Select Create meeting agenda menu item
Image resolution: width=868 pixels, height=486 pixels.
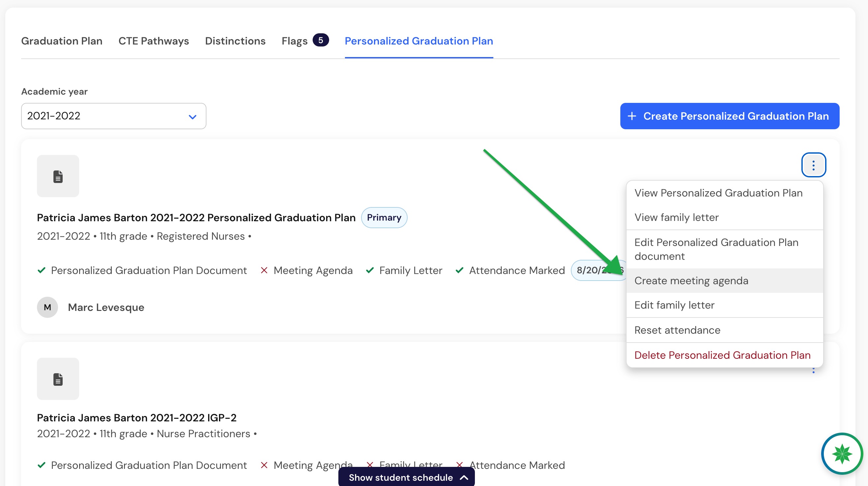click(725, 281)
